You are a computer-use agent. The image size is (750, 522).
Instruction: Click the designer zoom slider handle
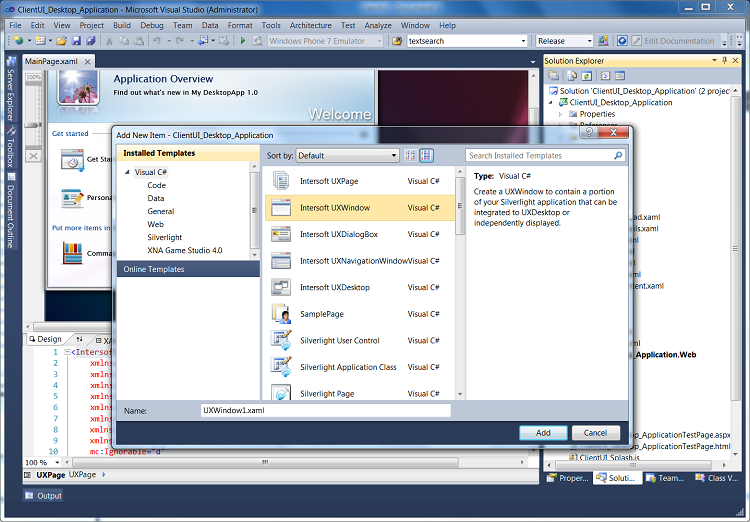(x=33, y=125)
